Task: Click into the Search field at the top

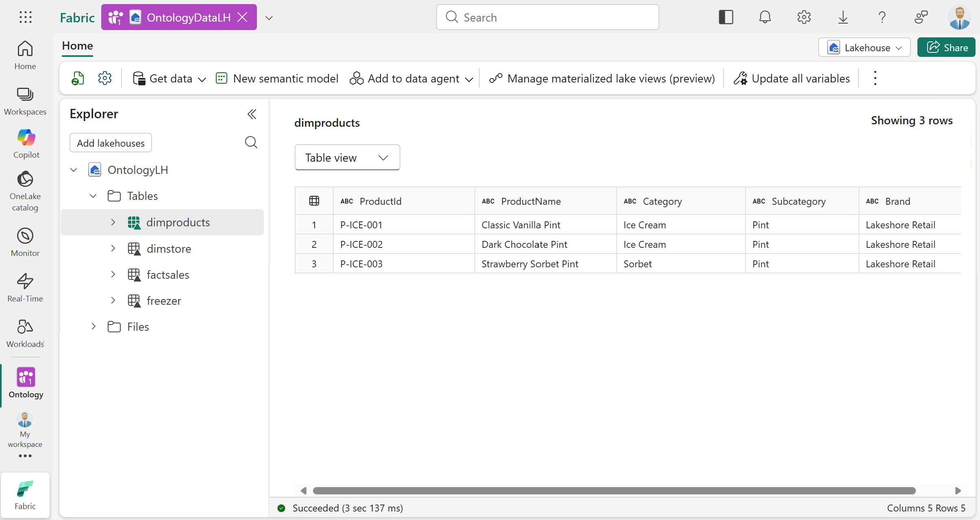Action: (x=547, y=17)
